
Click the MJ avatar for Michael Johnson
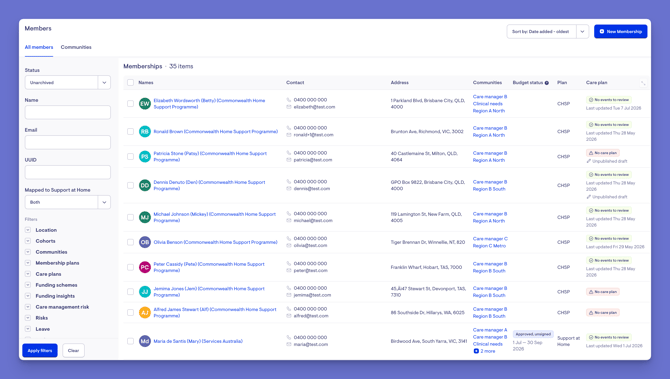[145, 217]
